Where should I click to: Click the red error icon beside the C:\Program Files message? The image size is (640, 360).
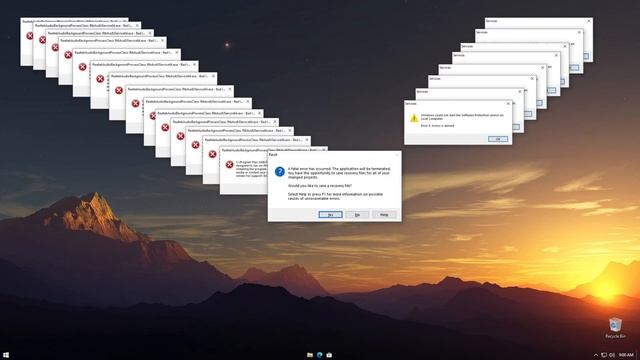pyautogui.click(x=229, y=164)
